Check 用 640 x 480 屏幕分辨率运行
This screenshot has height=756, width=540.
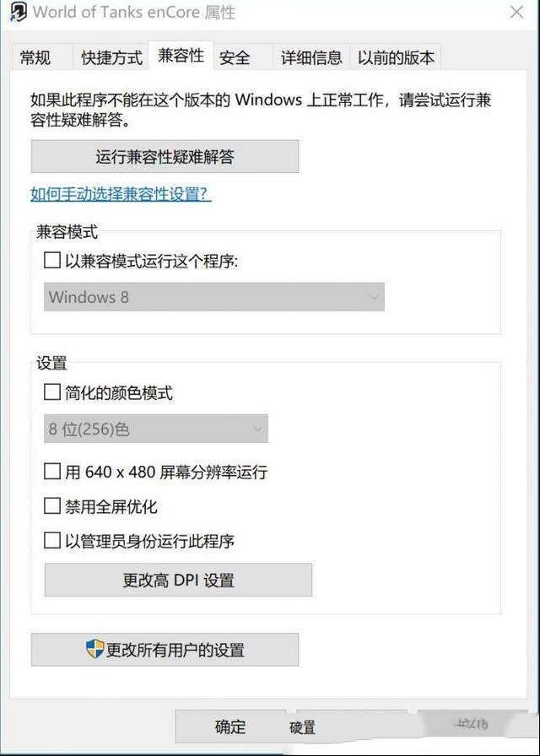(x=52, y=471)
